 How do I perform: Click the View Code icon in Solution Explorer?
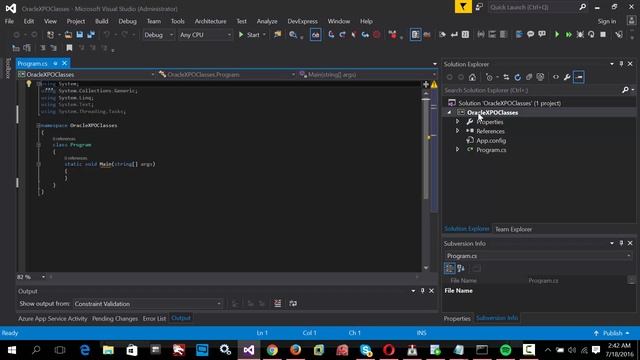tap(556, 77)
